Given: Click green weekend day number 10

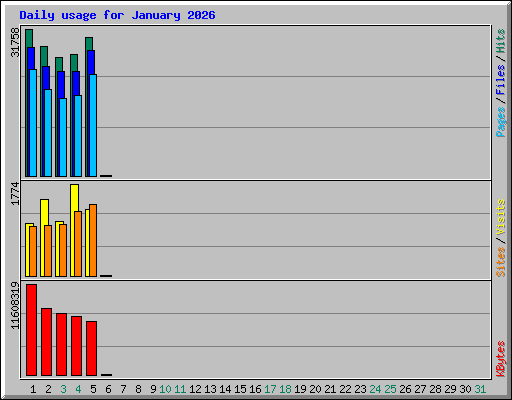Looking at the screenshot, I should click(165, 389).
